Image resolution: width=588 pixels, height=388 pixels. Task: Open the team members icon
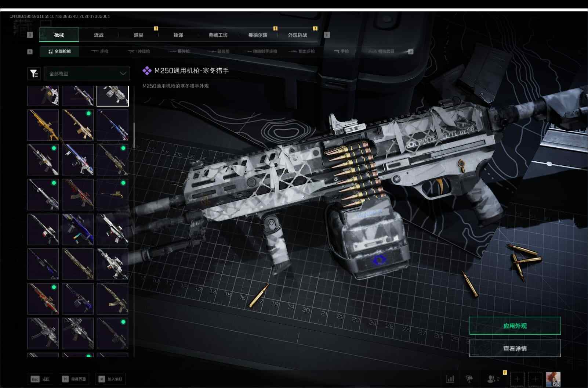493,379
